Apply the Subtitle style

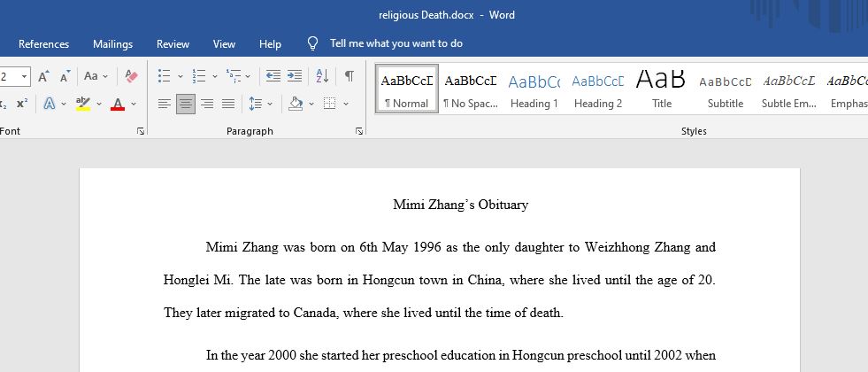[726, 89]
